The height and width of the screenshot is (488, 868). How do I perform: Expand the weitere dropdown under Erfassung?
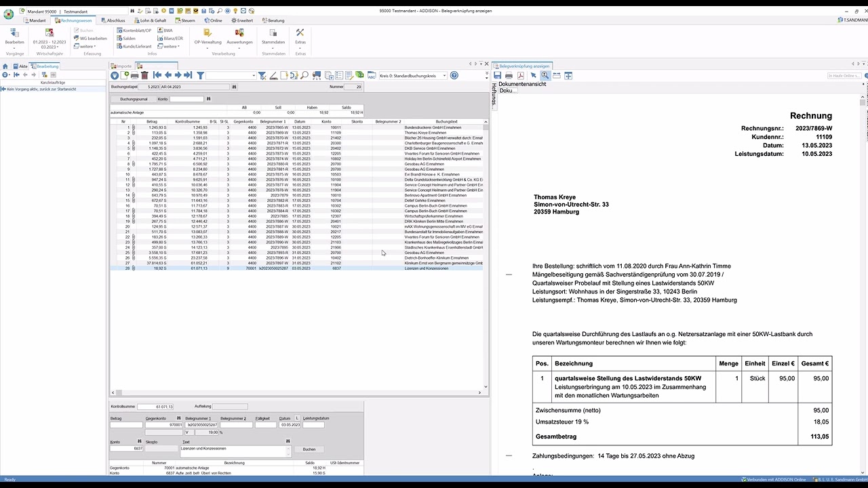(x=85, y=47)
